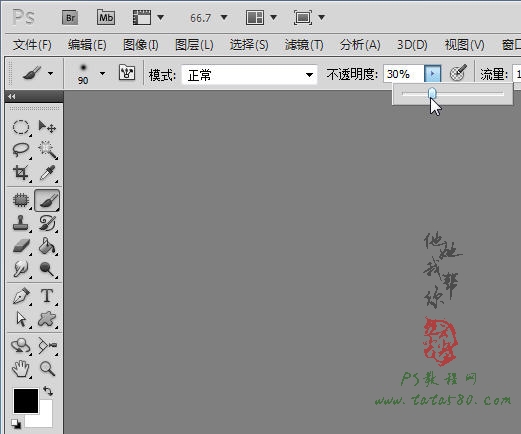Pick the Eyedropper tool
521x434 pixels.
coord(48,173)
